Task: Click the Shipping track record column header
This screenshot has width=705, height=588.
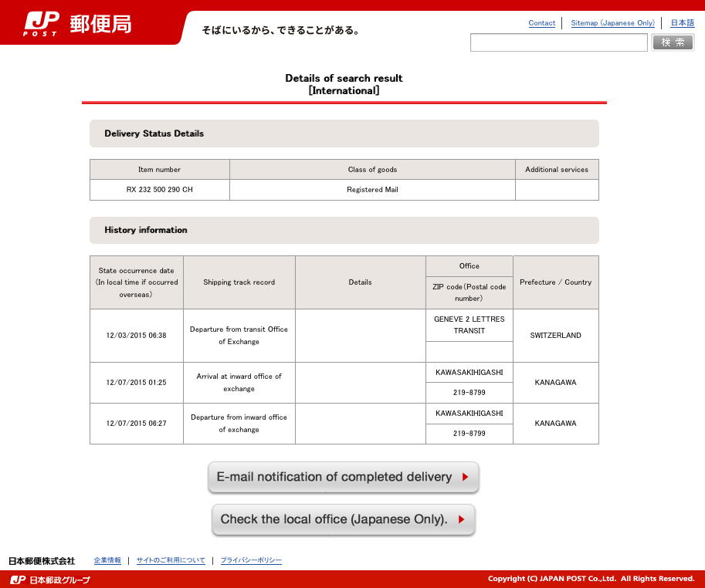Action: click(x=239, y=282)
